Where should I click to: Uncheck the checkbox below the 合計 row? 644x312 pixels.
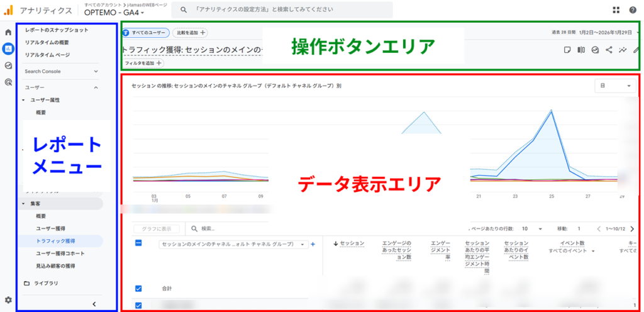[138, 306]
